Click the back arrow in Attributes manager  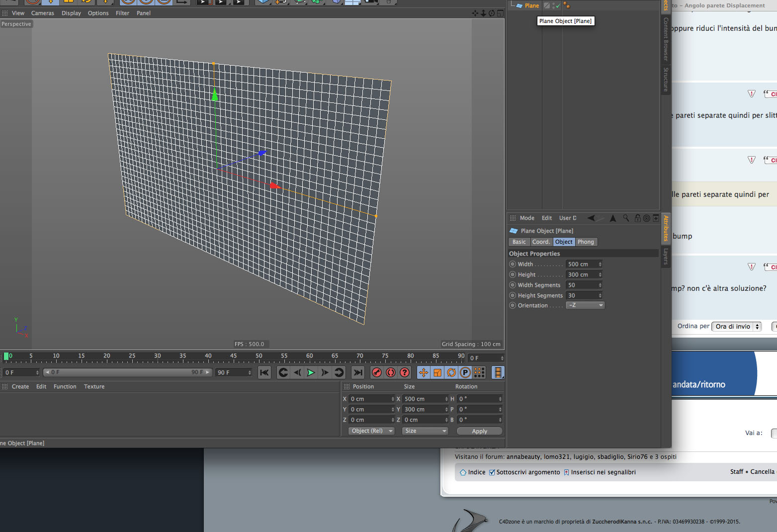[591, 218]
